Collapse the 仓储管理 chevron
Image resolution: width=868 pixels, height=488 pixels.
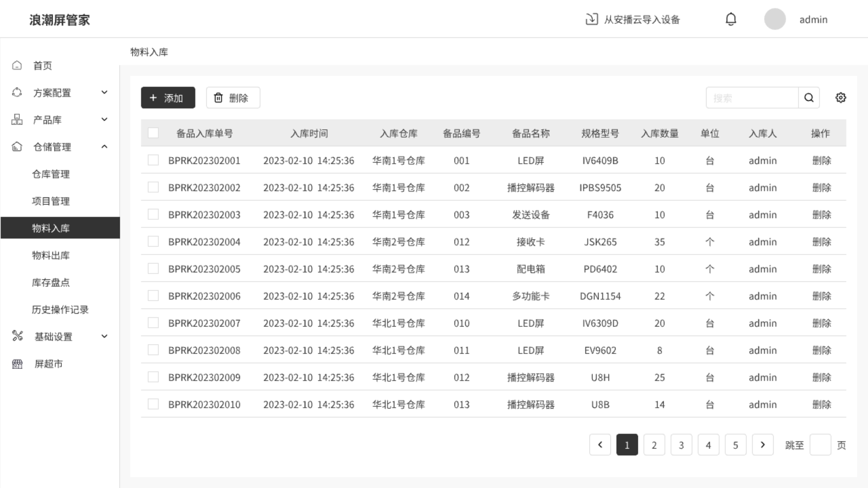[104, 146]
